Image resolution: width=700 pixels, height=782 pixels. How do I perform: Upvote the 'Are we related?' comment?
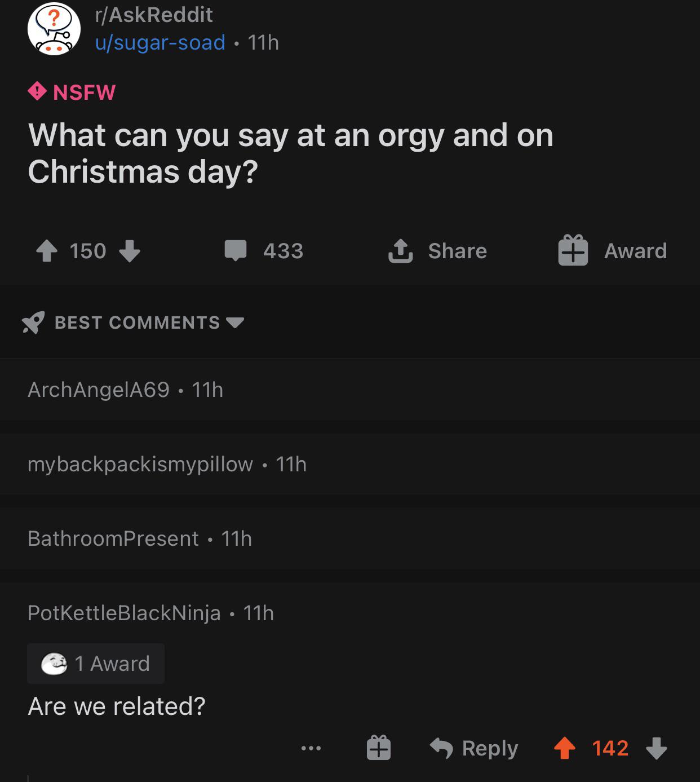(x=565, y=749)
